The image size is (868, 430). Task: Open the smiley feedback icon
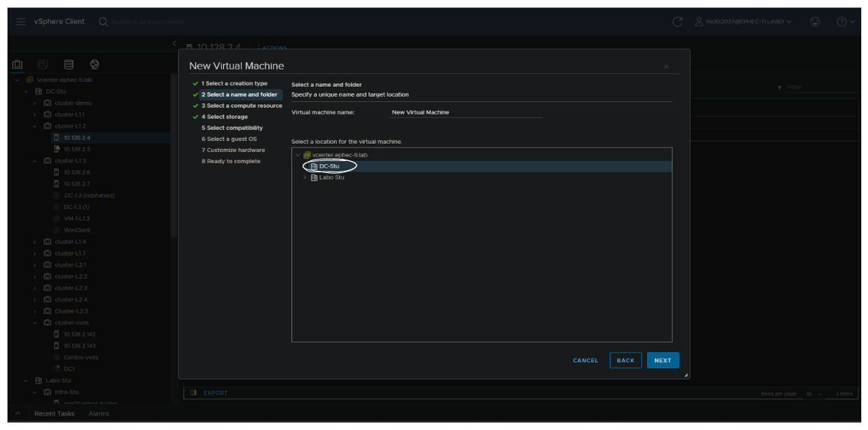coord(815,22)
